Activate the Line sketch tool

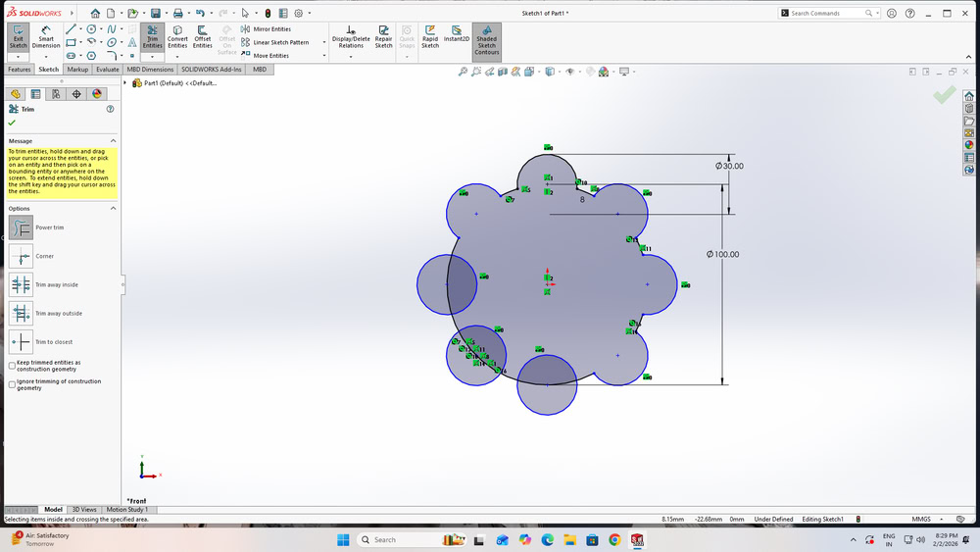coord(71,29)
